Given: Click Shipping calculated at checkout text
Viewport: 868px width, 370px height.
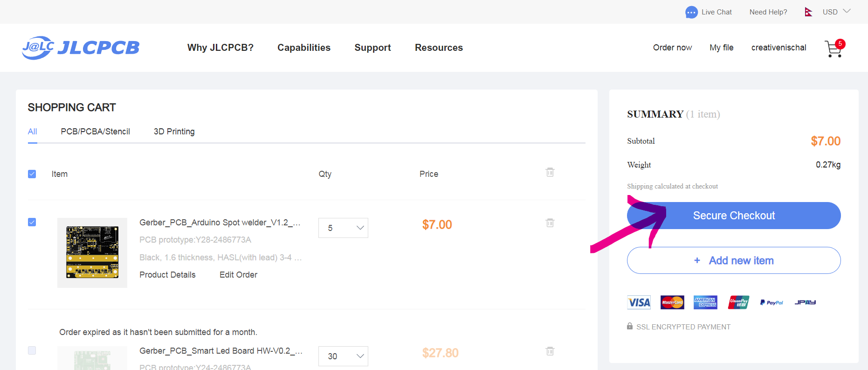Looking at the screenshot, I should coord(672,186).
